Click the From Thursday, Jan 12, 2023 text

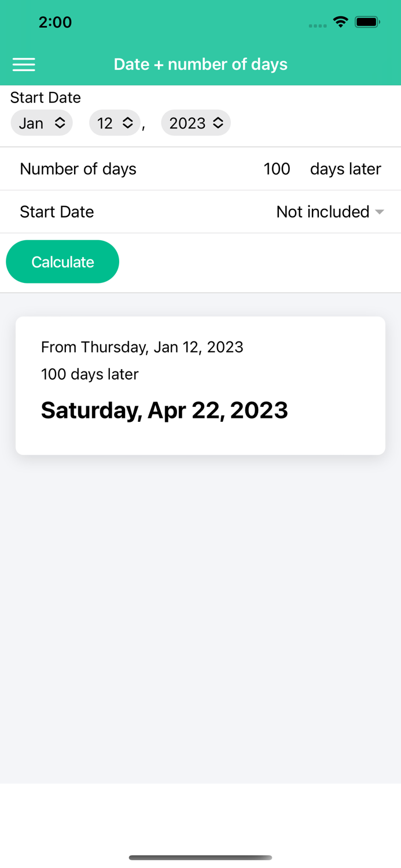click(142, 347)
